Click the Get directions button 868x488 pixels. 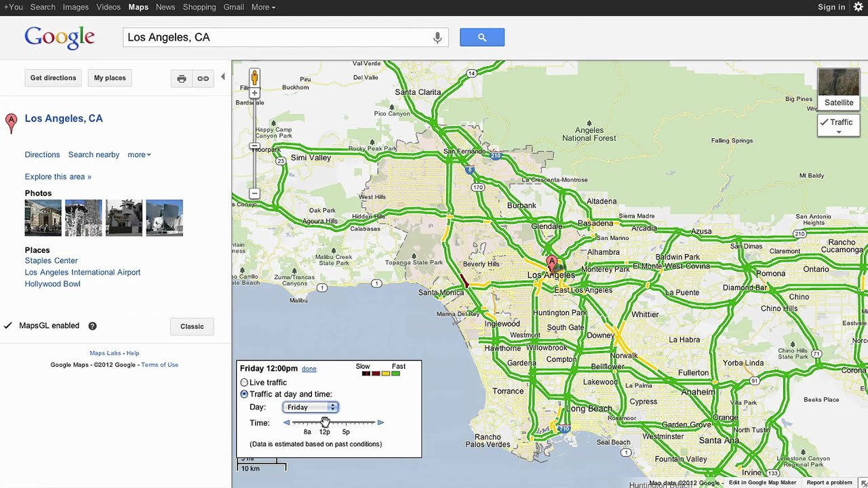(x=53, y=78)
